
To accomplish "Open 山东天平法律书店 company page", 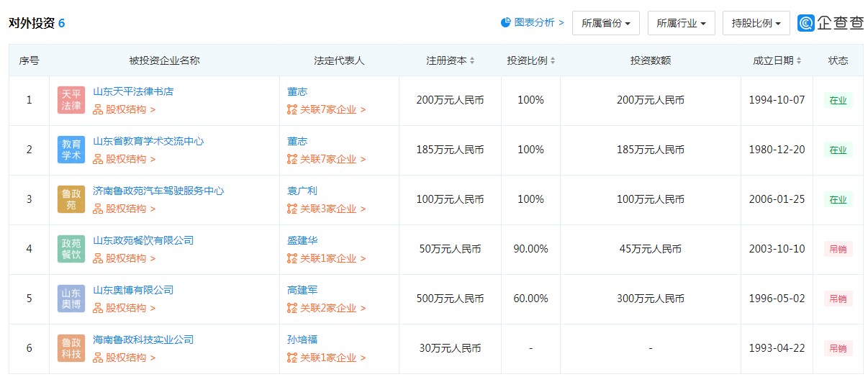I will click(x=133, y=91).
